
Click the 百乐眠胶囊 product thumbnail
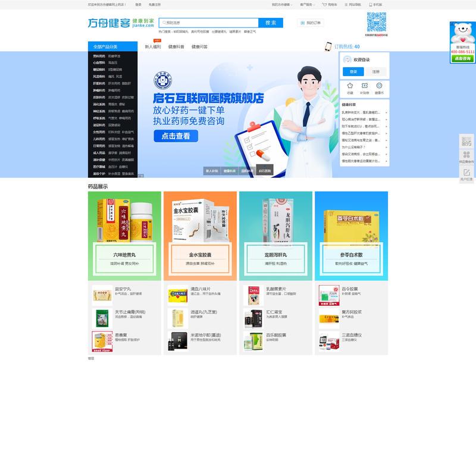(x=253, y=341)
